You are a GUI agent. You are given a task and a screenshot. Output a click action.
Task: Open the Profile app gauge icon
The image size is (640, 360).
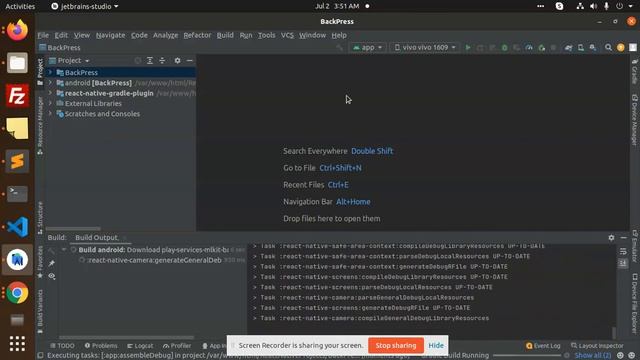[529, 48]
